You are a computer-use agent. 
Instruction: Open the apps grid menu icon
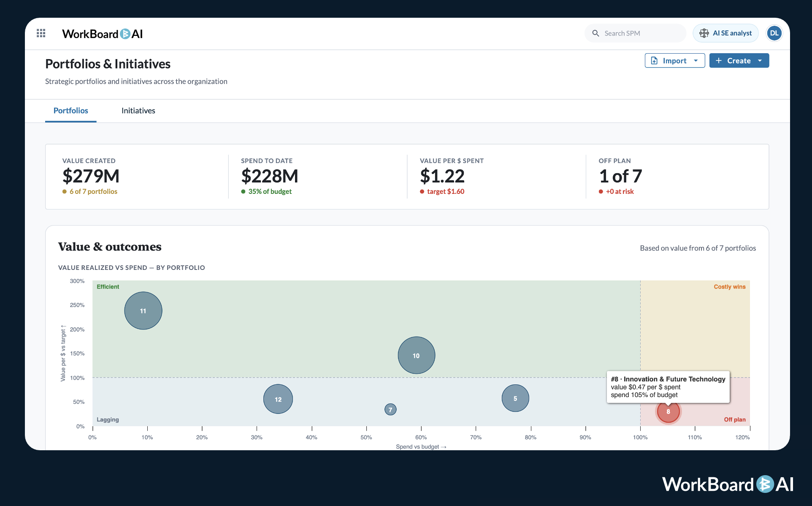[x=41, y=33]
